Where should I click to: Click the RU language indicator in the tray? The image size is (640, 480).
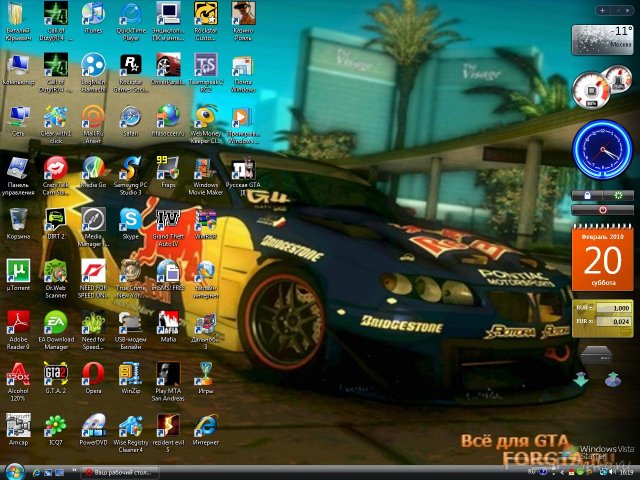coord(531,471)
